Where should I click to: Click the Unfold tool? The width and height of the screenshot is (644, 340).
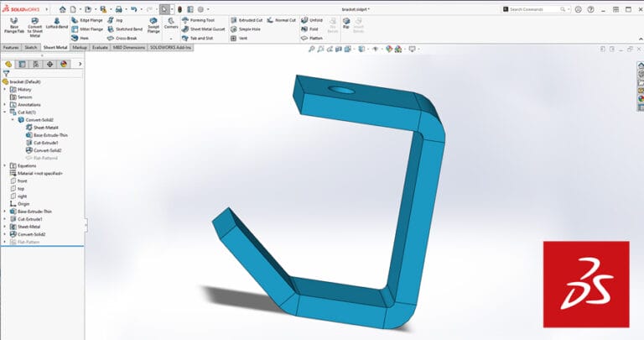[x=311, y=18]
